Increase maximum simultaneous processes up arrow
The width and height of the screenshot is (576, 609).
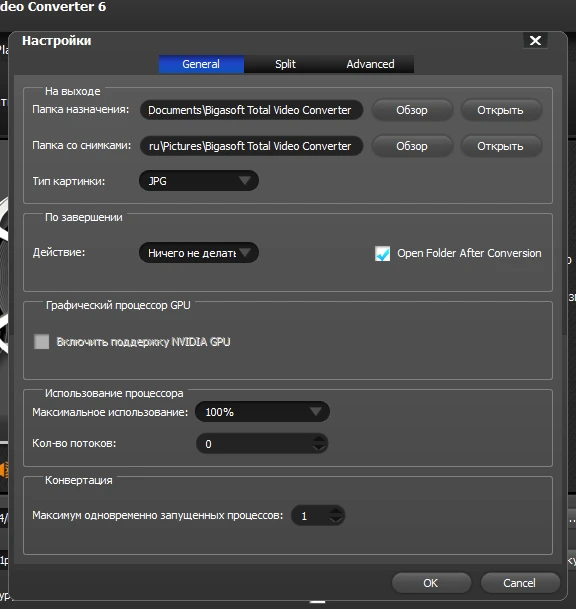(336, 511)
